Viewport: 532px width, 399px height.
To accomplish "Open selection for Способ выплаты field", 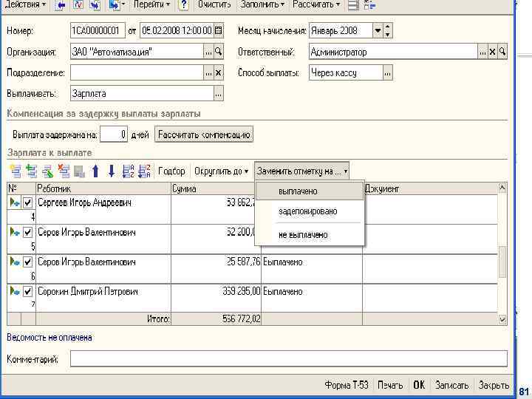I will pos(388,72).
